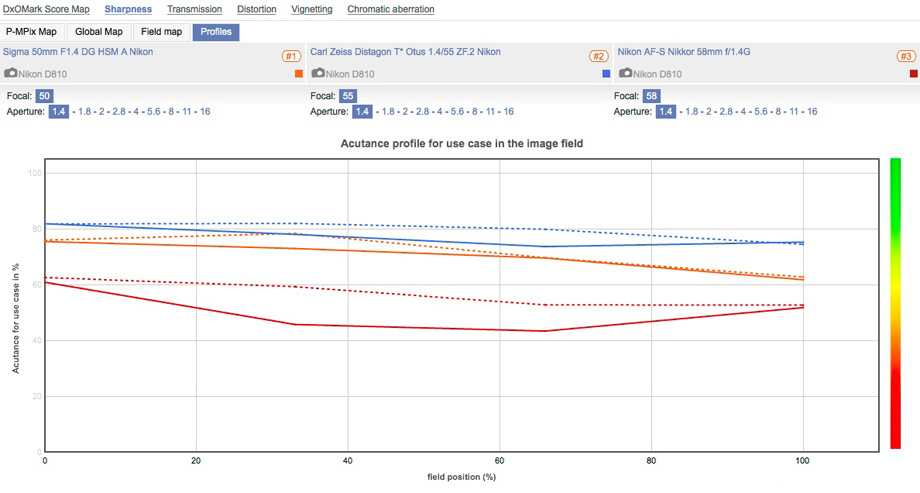920x493 pixels.
Task: Set Sigma aperture to 2.8
Action: pos(119,112)
